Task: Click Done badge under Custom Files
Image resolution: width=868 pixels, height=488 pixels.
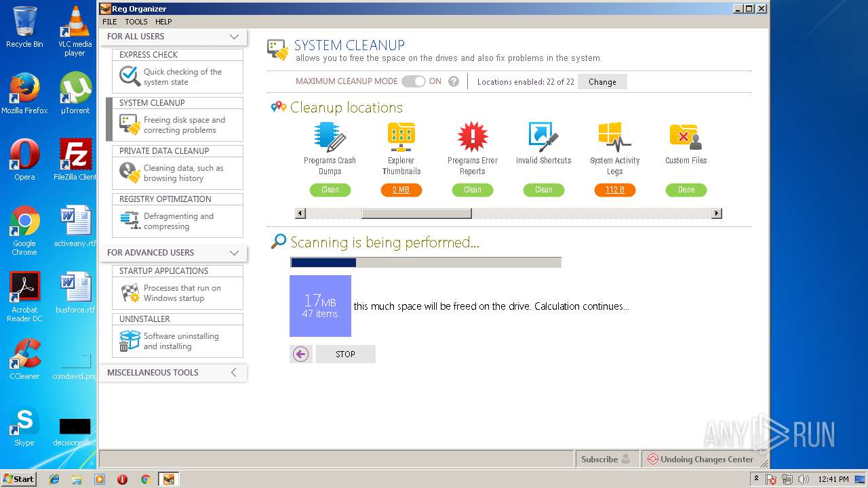Action: [686, 190]
